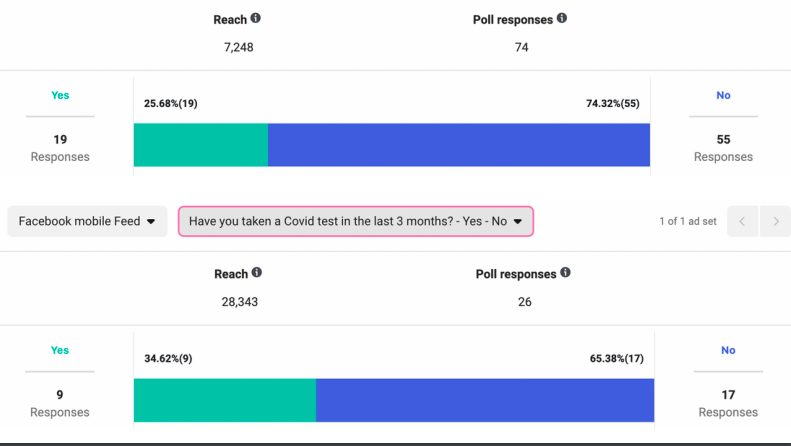The height and width of the screenshot is (446, 791).
Task: Open the Facebook mobile Feed placement dropdown
Action: (x=87, y=221)
